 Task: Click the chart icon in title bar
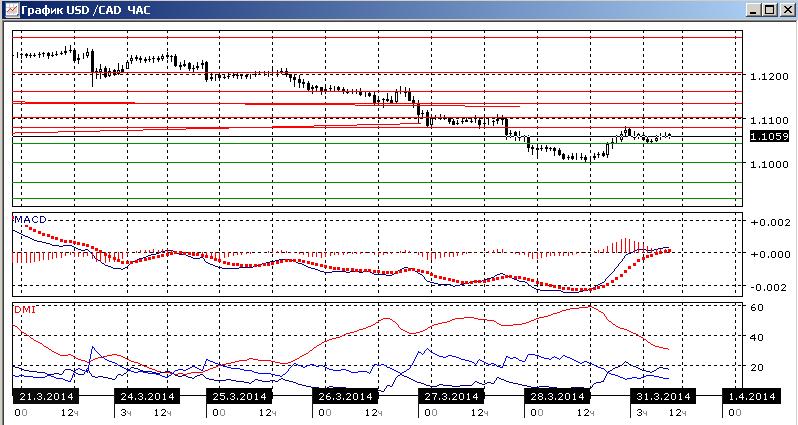(11, 9)
